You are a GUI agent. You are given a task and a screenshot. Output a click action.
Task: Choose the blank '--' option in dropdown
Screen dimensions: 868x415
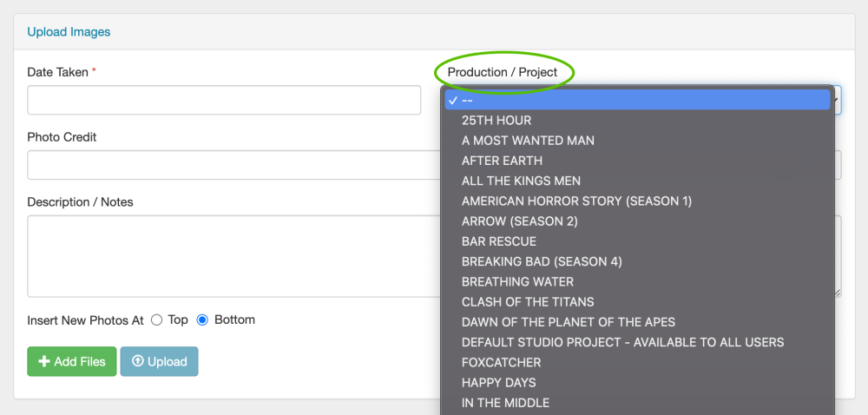[x=638, y=100]
